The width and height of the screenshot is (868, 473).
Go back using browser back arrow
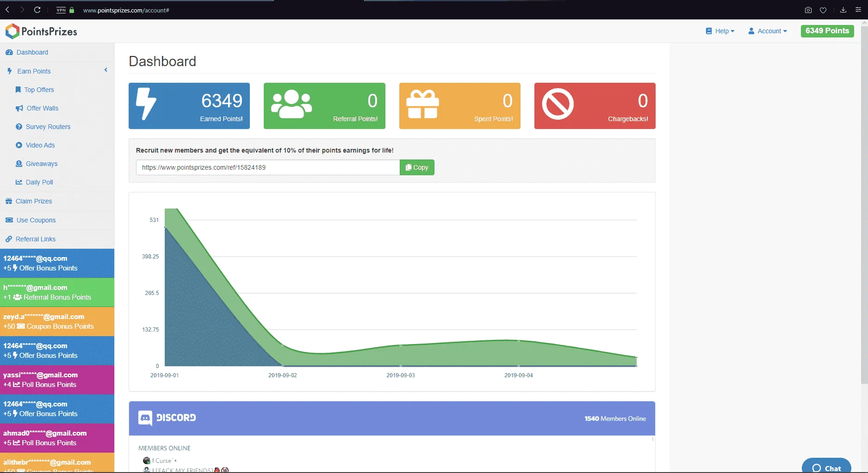(x=7, y=10)
